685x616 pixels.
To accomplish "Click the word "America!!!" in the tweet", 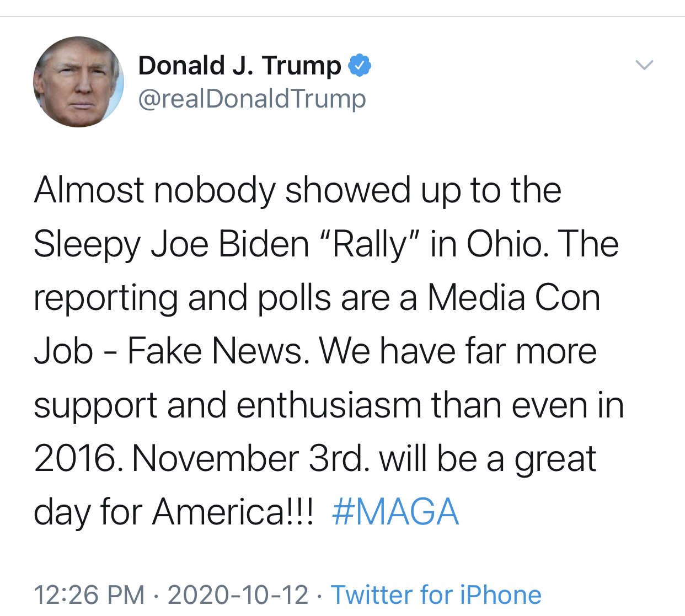I will pos(233,512).
